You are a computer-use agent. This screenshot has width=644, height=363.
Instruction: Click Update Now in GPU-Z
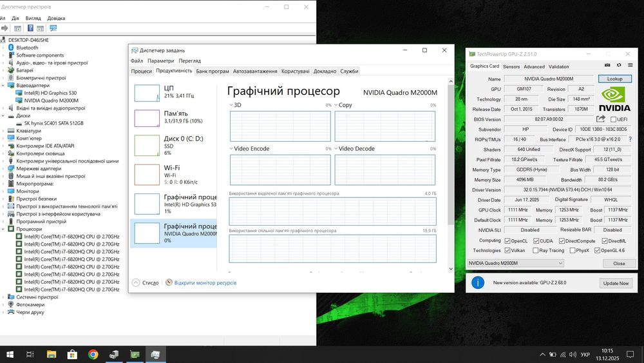pyautogui.click(x=616, y=283)
